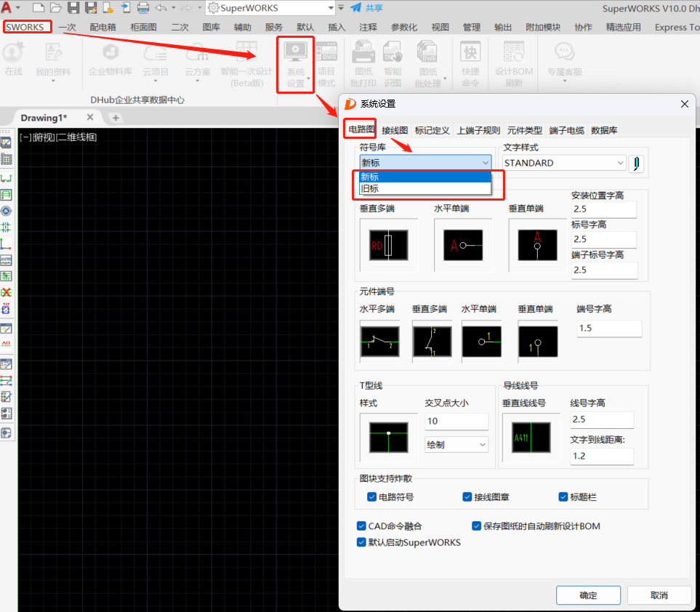Click the red X delete icon in left toolbar
The width and height of the screenshot is (700, 612).
pyautogui.click(x=6, y=292)
